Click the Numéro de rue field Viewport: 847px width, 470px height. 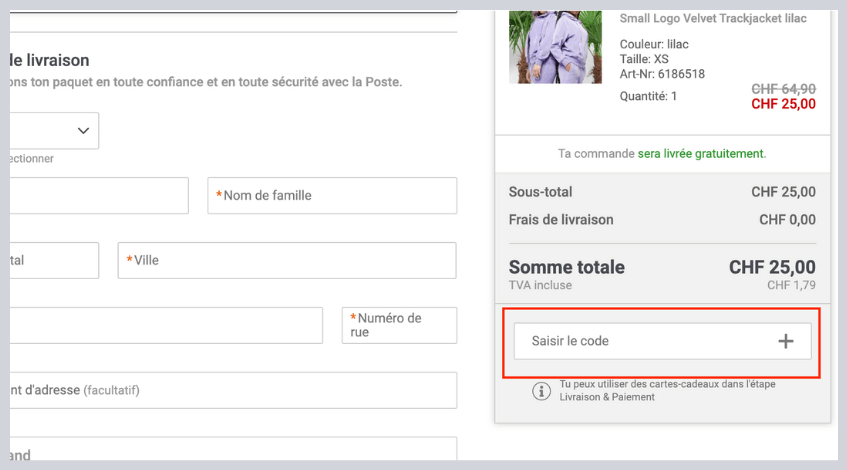(399, 325)
